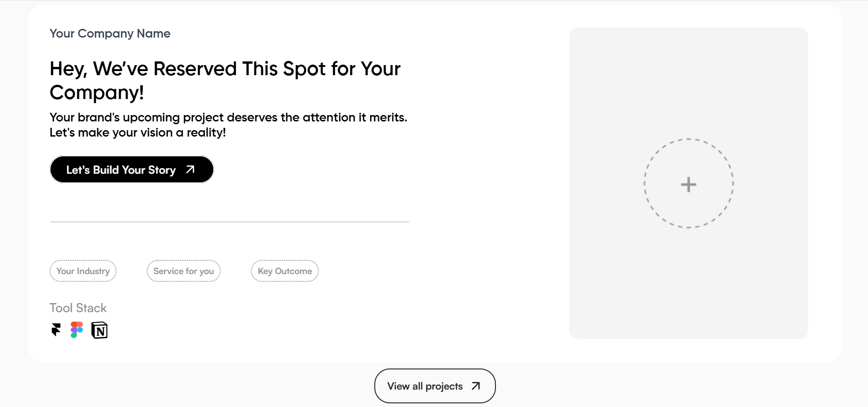Select the Figma icon under Tool Stack
Viewport: 868px width, 407px height.
tap(76, 330)
